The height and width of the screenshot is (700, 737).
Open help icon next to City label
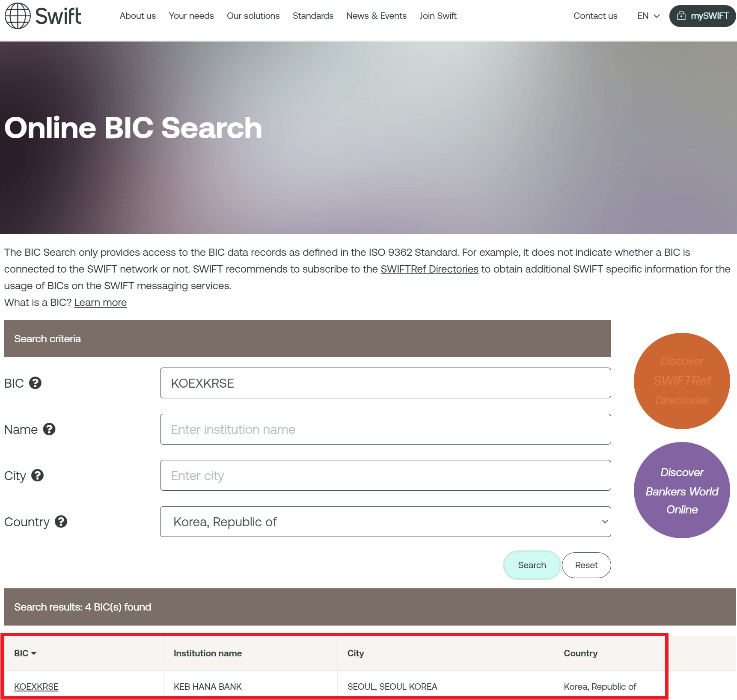[x=38, y=475]
